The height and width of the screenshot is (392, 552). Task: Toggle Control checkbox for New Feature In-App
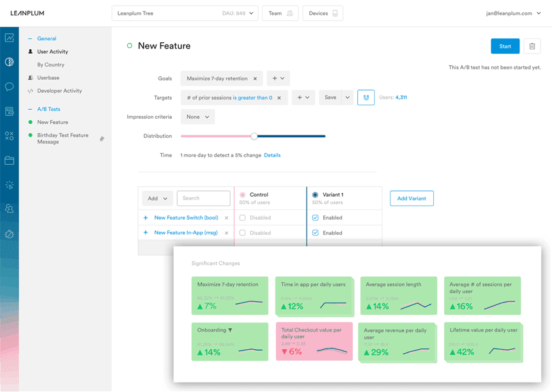pyautogui.click(x=242, y=233)
